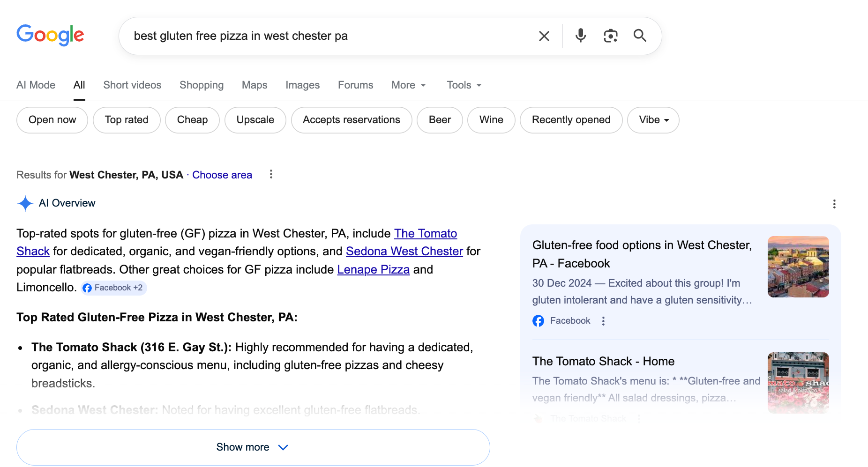Click the Google logo
Screen dimensions: 868x467
(x=50, y=35)
